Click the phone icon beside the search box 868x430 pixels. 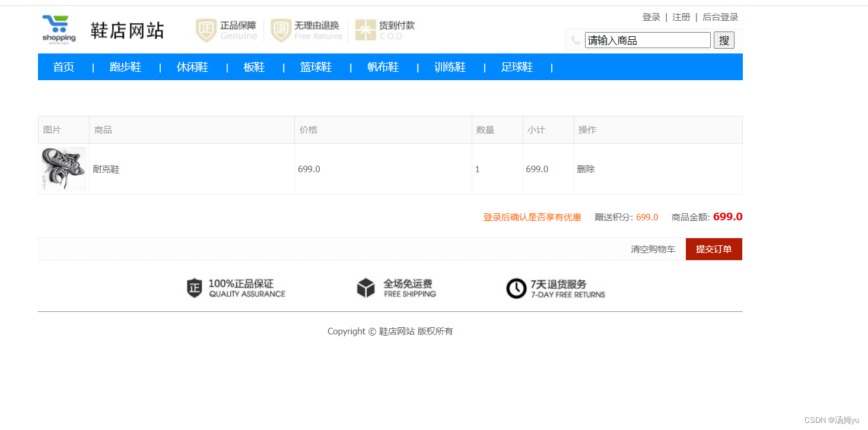coord(574,40)
